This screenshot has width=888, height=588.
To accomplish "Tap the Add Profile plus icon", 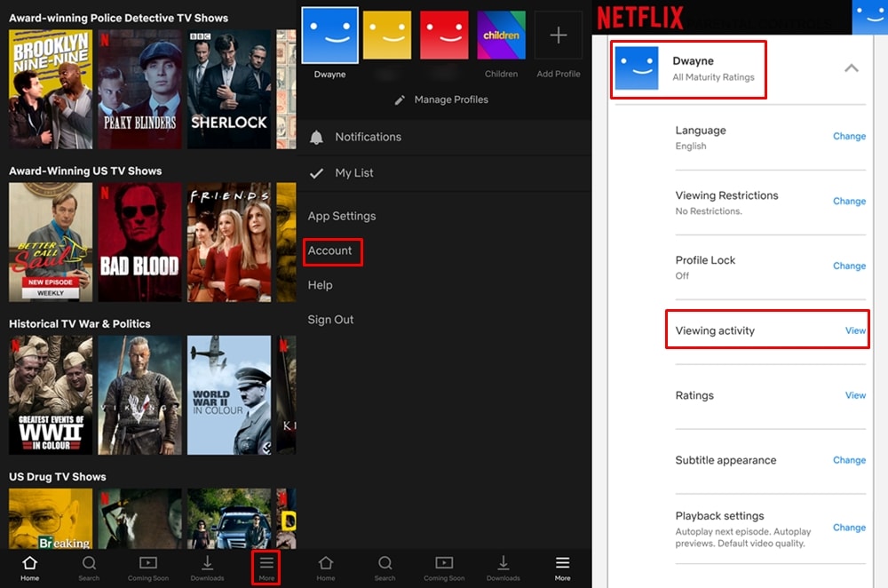I will (x=559, y=36).
